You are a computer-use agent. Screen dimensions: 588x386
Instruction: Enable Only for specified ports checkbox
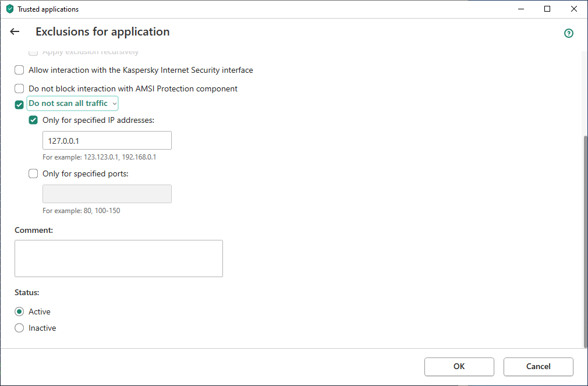click(x=33, y=173)
